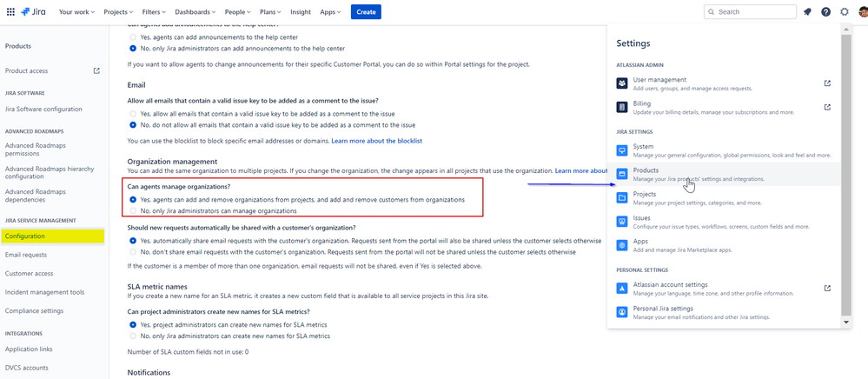The width and height of the screenshot is (868, 379).
Task: Click external link icon beside User management
Action: tap(827, 83)
